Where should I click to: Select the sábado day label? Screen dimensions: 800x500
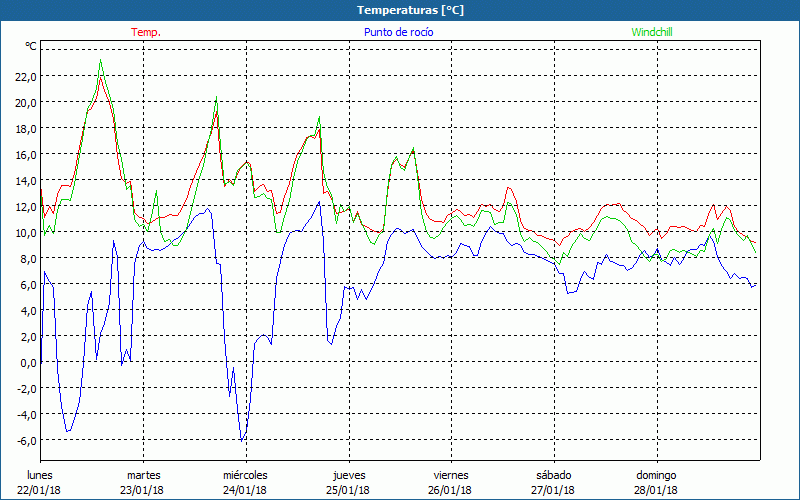553,475
